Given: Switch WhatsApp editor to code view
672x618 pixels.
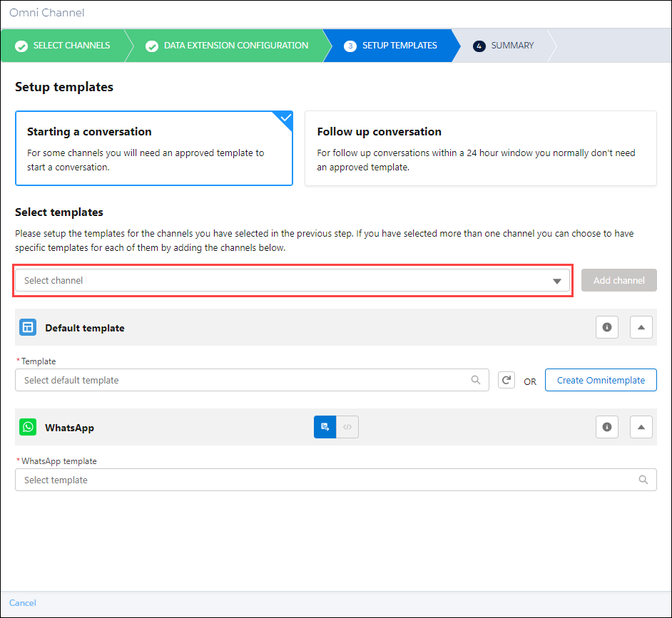Looking at the screenshot, I should (347, 426).
